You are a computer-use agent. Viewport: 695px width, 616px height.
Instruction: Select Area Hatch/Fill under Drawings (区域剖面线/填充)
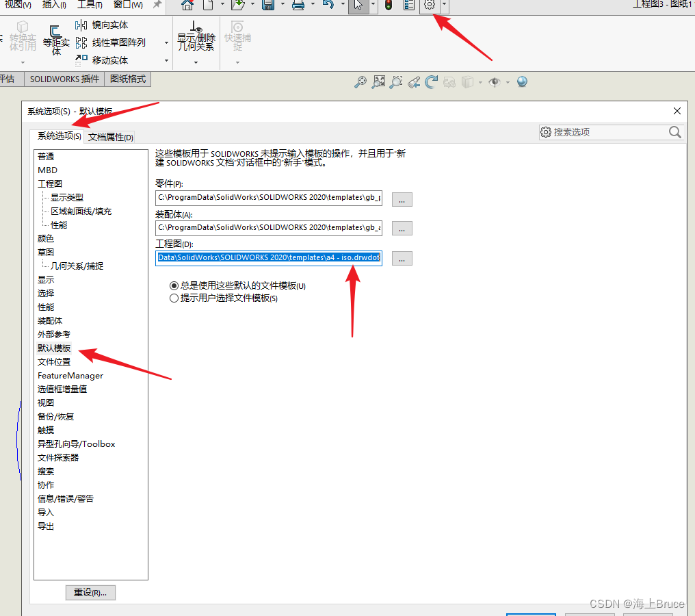[x=81, y=211]
